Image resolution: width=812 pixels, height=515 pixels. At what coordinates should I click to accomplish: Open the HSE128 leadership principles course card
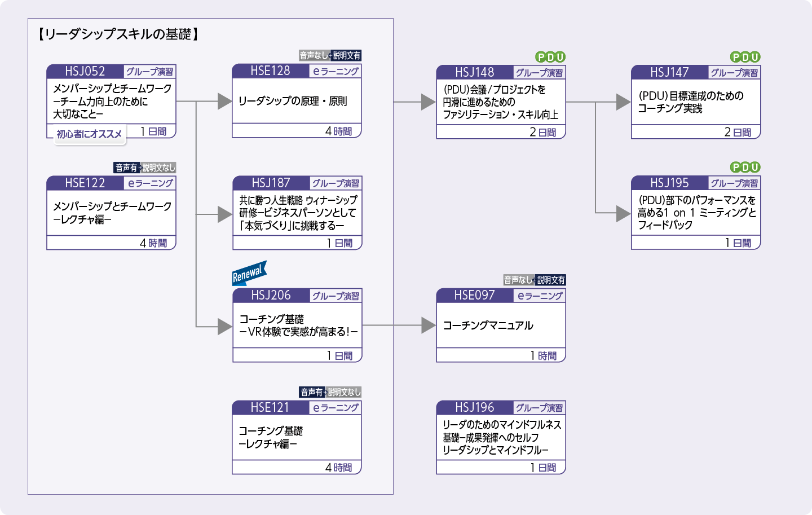point(297,101)
